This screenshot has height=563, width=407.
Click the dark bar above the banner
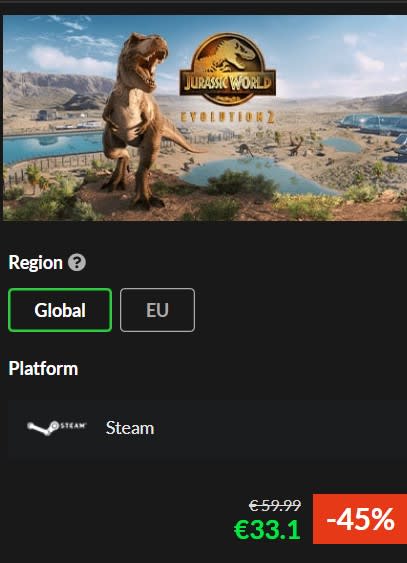tap(204, 7)
